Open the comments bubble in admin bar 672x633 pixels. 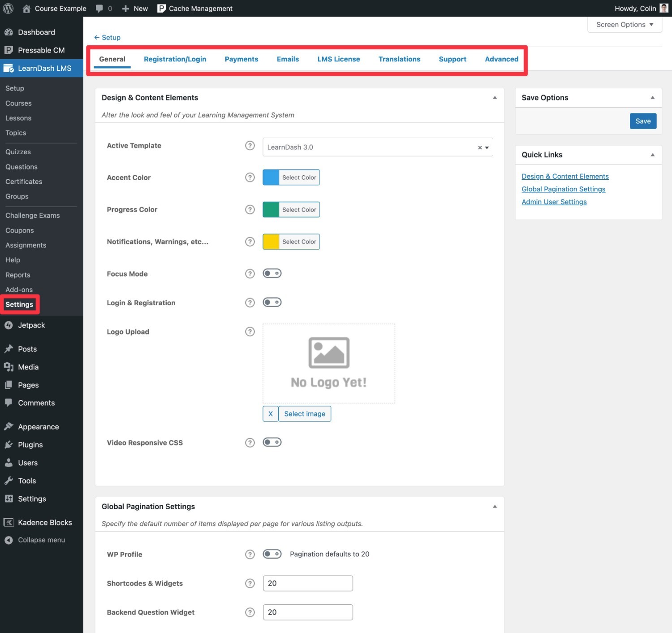coord(99,9)
